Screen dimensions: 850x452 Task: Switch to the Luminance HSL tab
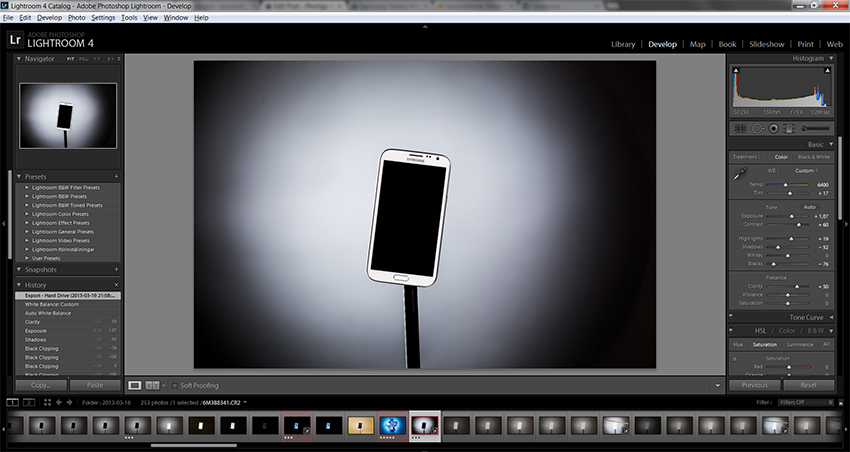coord(800,344)
